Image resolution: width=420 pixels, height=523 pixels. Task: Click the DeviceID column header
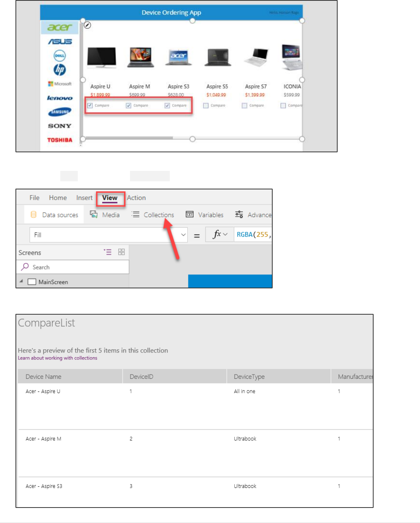click(175, 376)
